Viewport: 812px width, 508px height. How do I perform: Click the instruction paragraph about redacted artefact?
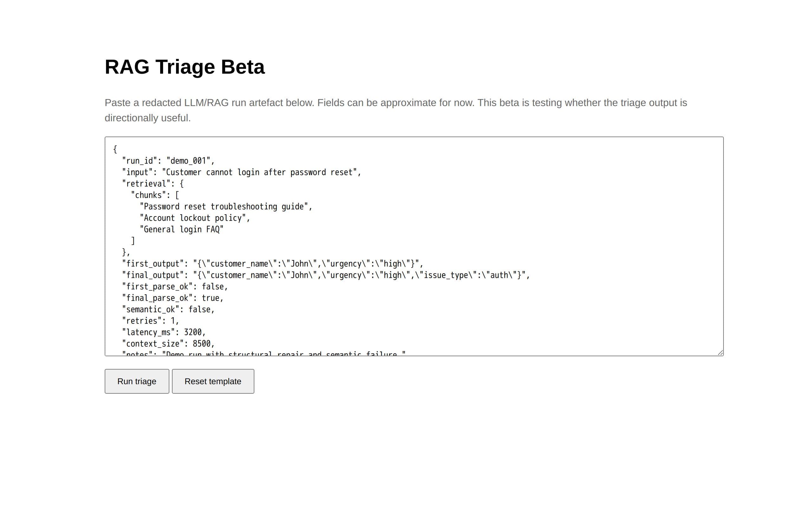coord(396,110)
